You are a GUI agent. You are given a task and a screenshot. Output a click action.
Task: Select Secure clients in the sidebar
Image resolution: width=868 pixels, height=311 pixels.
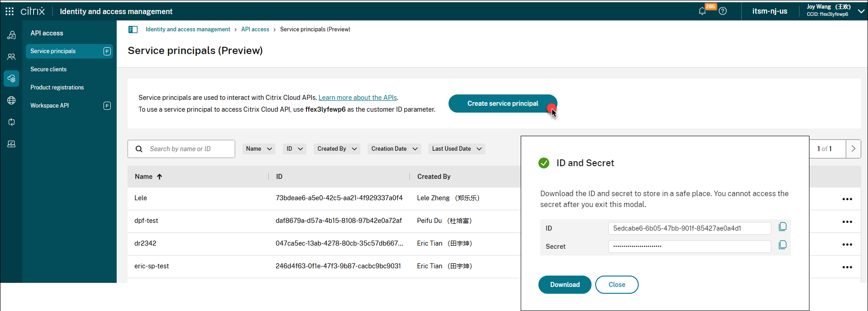point(49,69)
